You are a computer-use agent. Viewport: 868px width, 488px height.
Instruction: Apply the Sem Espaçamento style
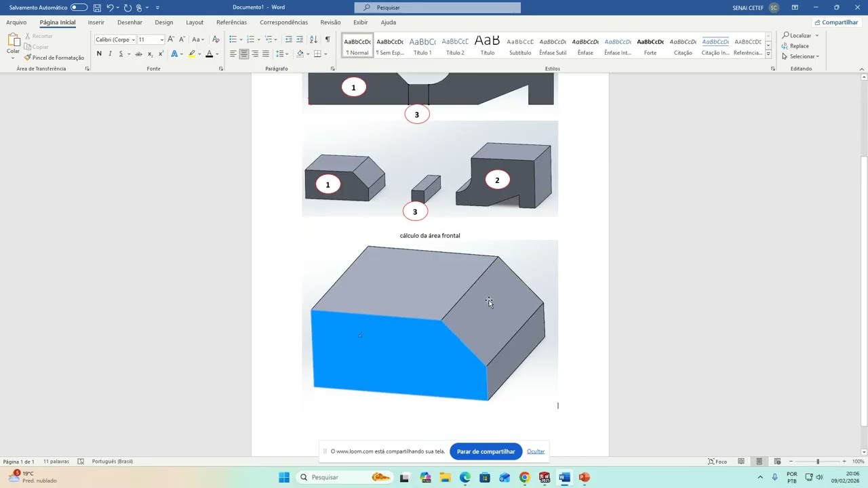click(x=390, y=45)
